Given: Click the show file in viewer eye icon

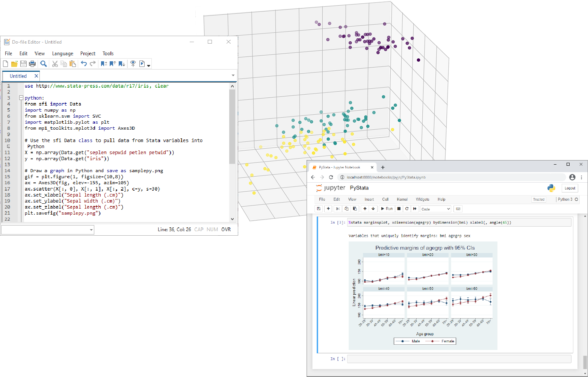Looking at the screenshot, I should click(133, 64).
